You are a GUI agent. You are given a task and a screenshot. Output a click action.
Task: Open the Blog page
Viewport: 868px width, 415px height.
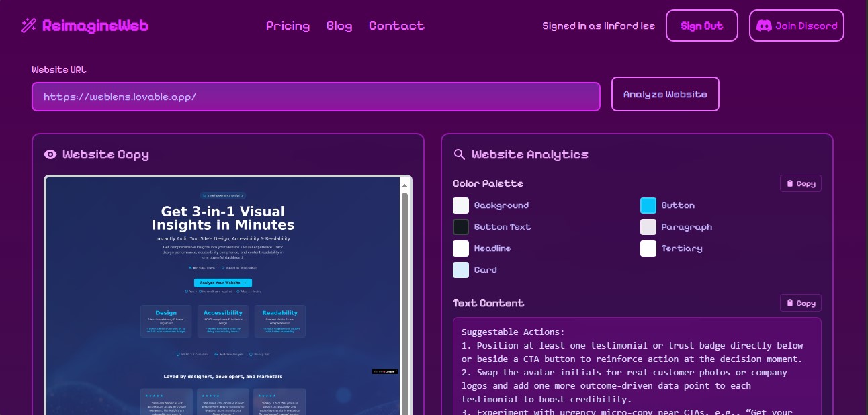point(339,26)
